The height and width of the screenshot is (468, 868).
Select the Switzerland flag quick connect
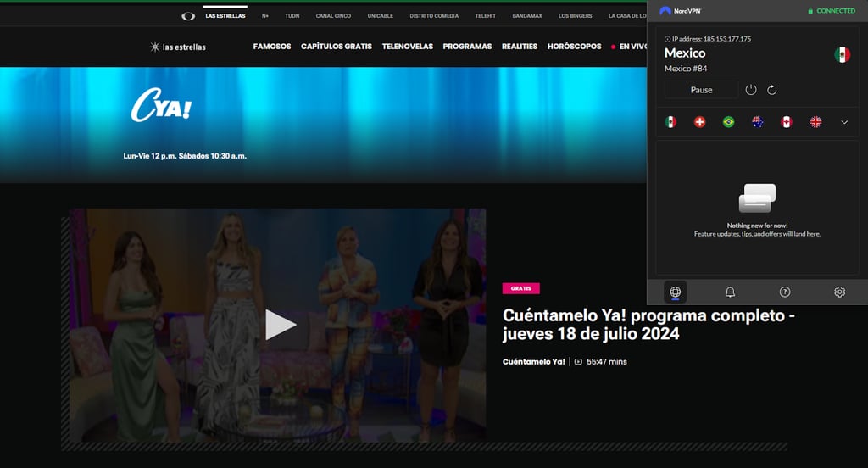coord(699,122)
